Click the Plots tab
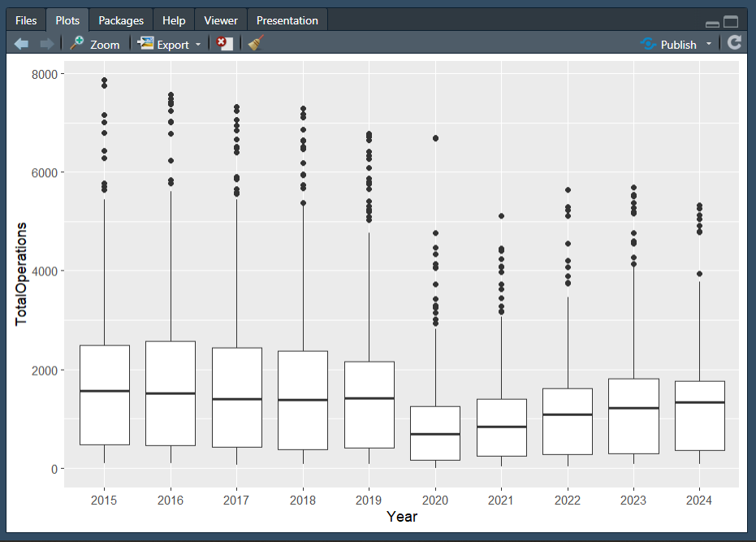Image resolution: width=756 pixels, height=542 pixels. [67, 20]
